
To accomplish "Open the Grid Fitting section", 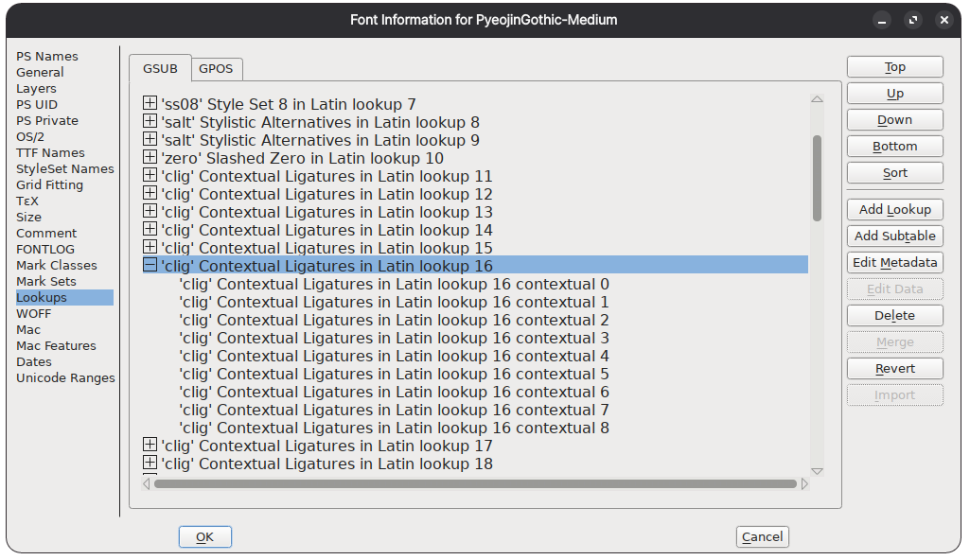I will [49, 184].
